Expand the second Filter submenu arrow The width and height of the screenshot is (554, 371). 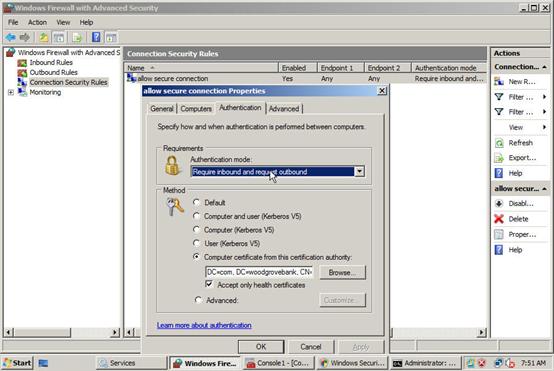[x=544, y=112]
